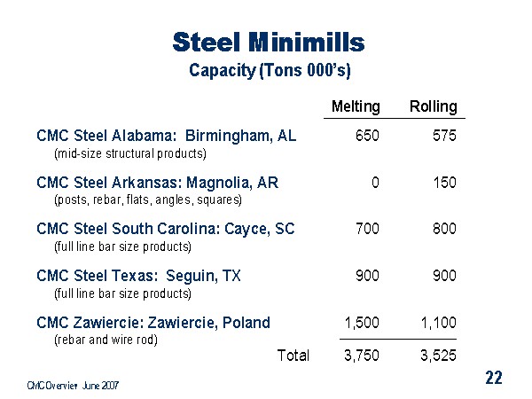Screen dimensions: 532x399
Task: Click the "Capacity (Tons 000's)" subtitle
Action: point(268,70)
